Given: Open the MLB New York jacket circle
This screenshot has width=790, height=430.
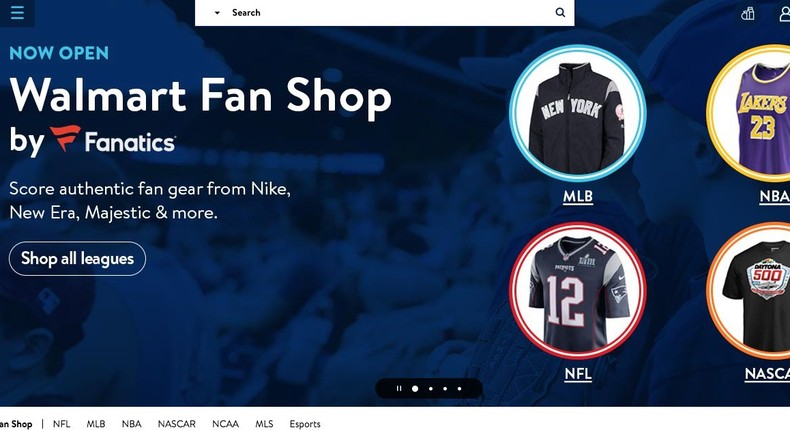Looking at the screenshot, I should (x=577, y=112).
